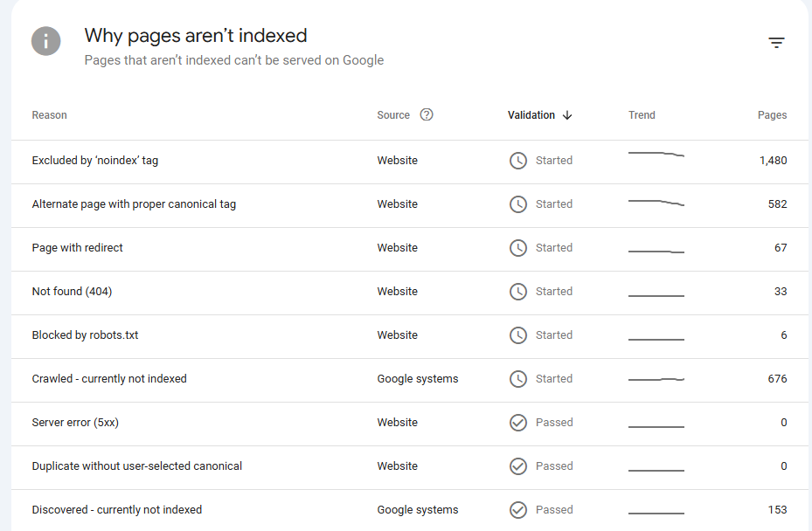Image resolution: width=812 pixels, height=531 pixels.
Task: Toggle the Validation sort arrow
Action: click(x=567, y=115)
